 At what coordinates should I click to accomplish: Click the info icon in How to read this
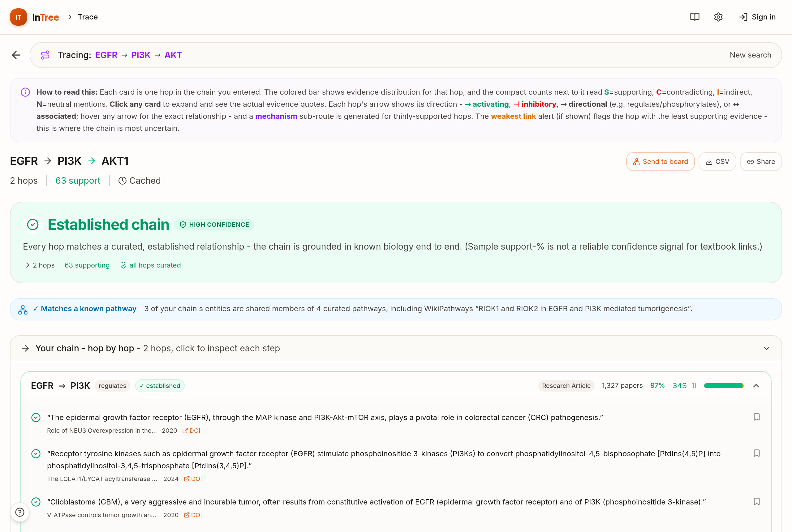click(x=25, y=92)
